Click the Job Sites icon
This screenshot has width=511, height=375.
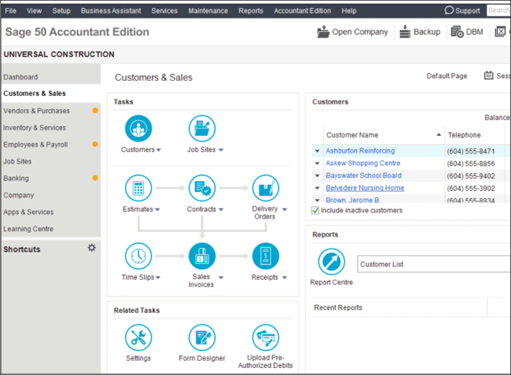(202, 128)
